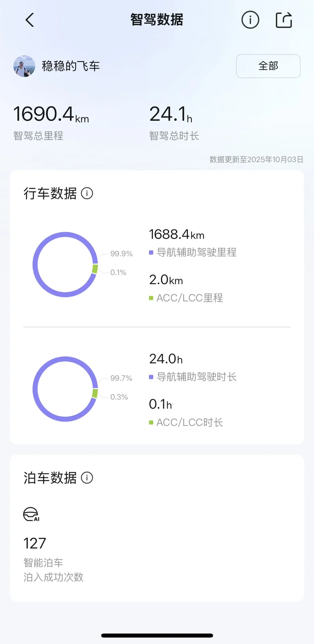Click the duration donut chart
Viewport: 314px width, 644px height.
pos(65,389)
